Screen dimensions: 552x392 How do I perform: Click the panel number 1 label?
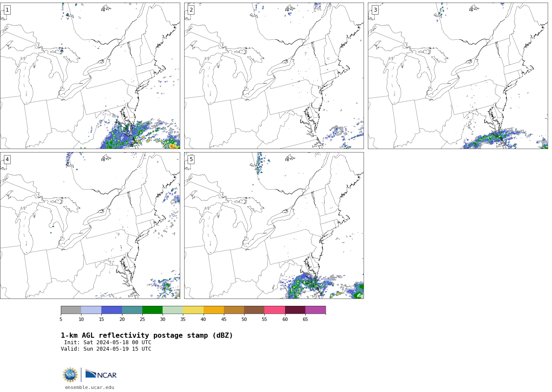click(x=7, y=10)
